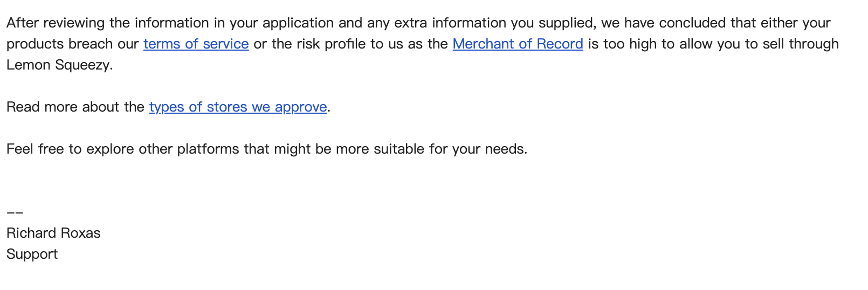This screenshot has width=868, height=290.
Task: Click the Read more about the text
Action: pyautogui.click(x=75, y=107)
